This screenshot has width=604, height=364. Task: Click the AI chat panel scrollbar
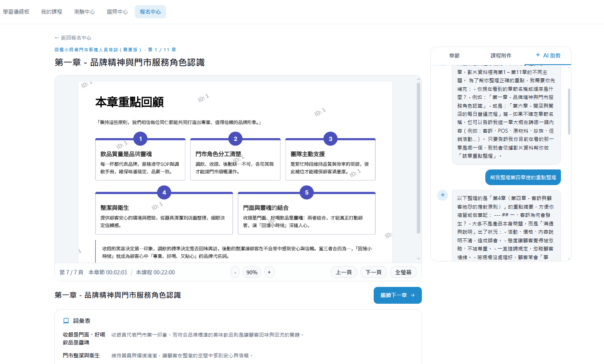tap(569, 112)
